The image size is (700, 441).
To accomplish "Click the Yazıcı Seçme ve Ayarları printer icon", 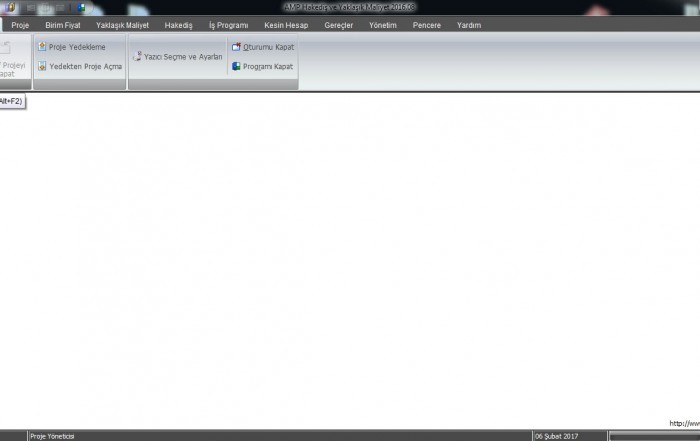I will [138, 57].
